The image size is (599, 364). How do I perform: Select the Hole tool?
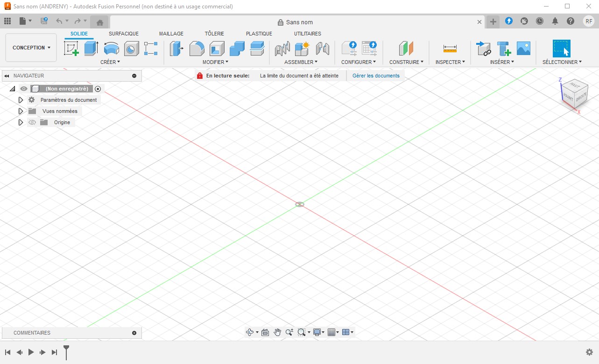[x=131, y=49]
